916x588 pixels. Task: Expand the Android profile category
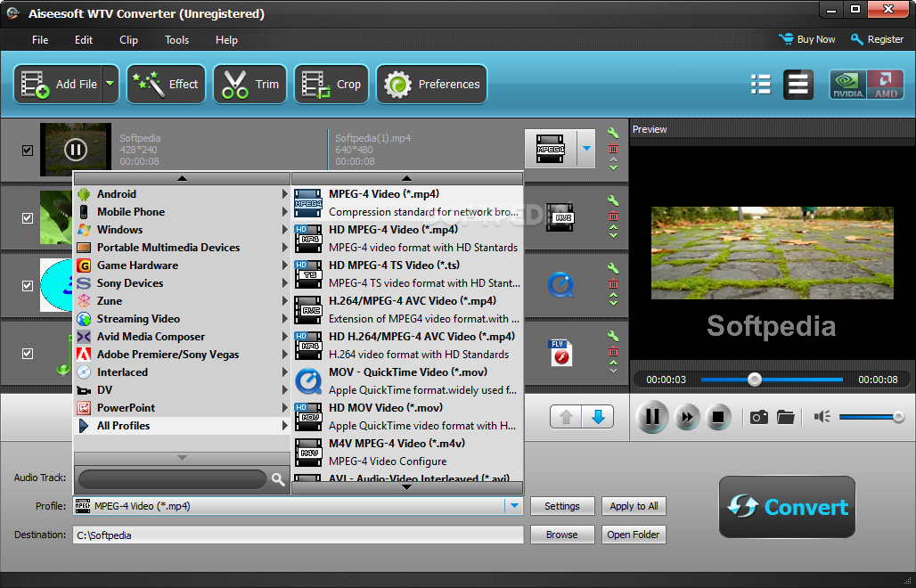point(183,194)
